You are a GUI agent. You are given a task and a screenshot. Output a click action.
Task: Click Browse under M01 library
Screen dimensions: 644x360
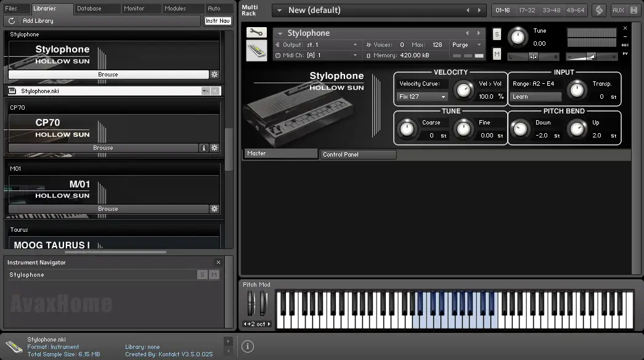coord(108,209)
